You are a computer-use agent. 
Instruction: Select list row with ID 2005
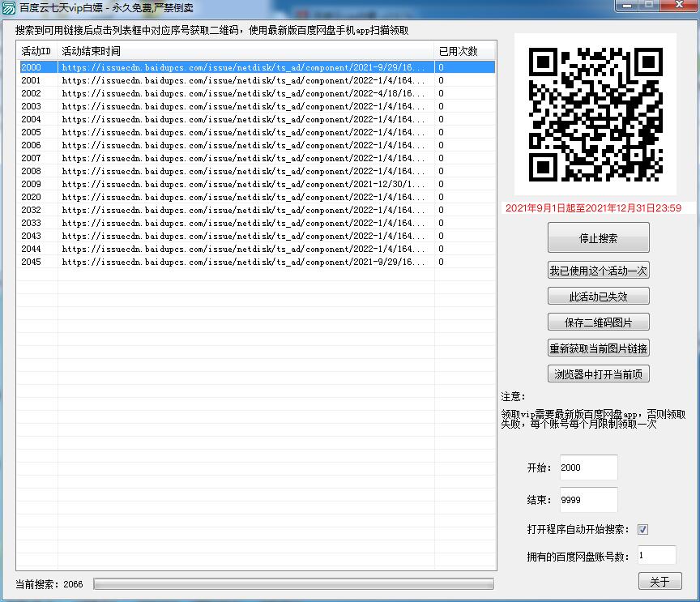pos(257,132)
